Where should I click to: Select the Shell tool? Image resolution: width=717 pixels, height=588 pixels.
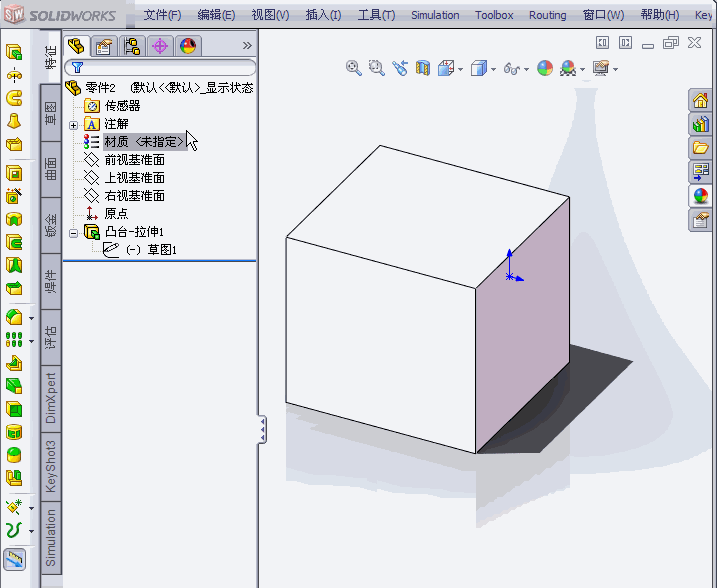click(x=14, y=409)
